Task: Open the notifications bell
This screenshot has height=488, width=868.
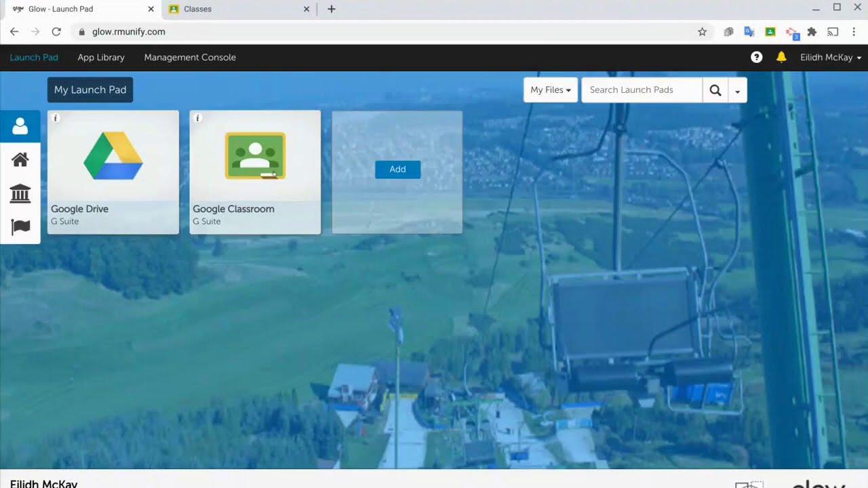Action: point(781,58)
